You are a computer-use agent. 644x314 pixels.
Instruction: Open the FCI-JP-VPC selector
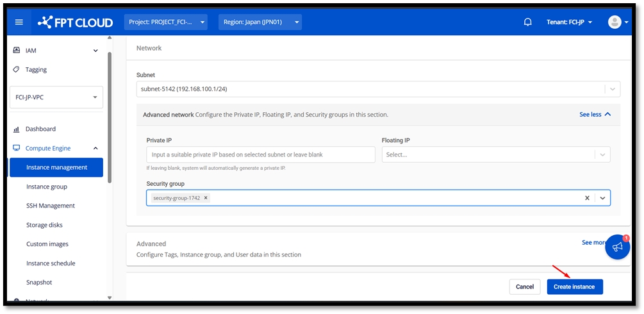[56, 97]
